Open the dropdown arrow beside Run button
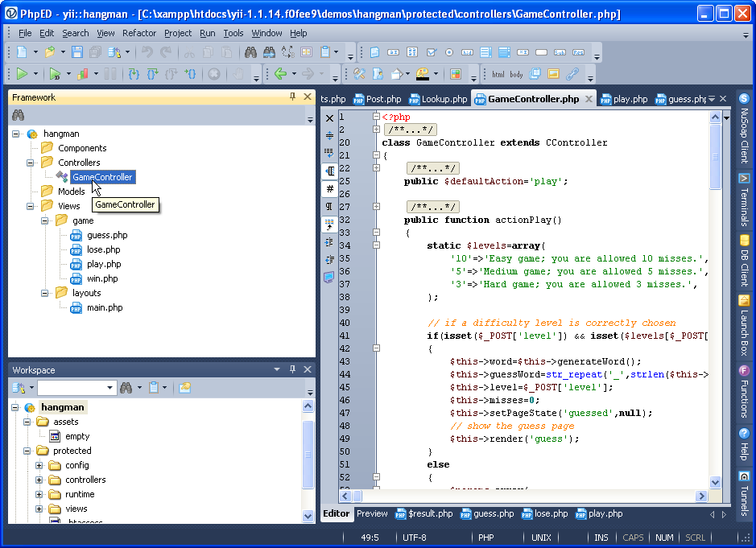 pos(35,74)
